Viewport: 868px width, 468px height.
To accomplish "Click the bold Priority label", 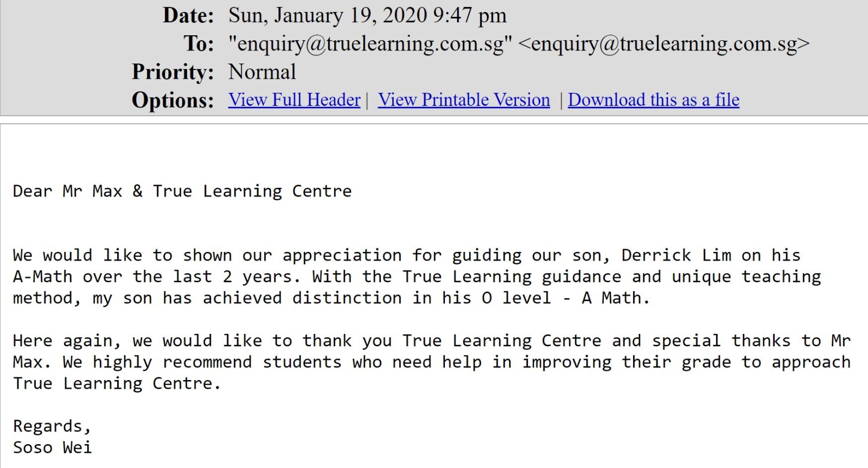I will click(173, 72).
